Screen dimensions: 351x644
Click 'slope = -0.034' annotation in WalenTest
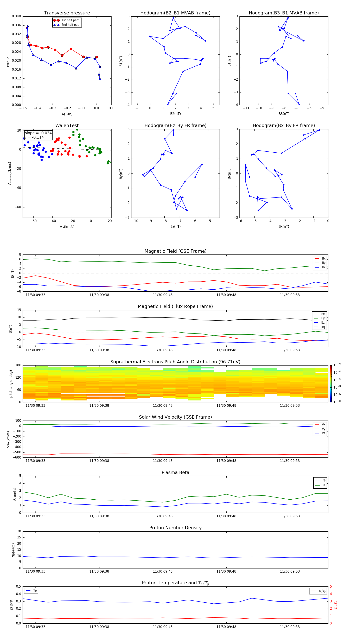pos(38,133)
